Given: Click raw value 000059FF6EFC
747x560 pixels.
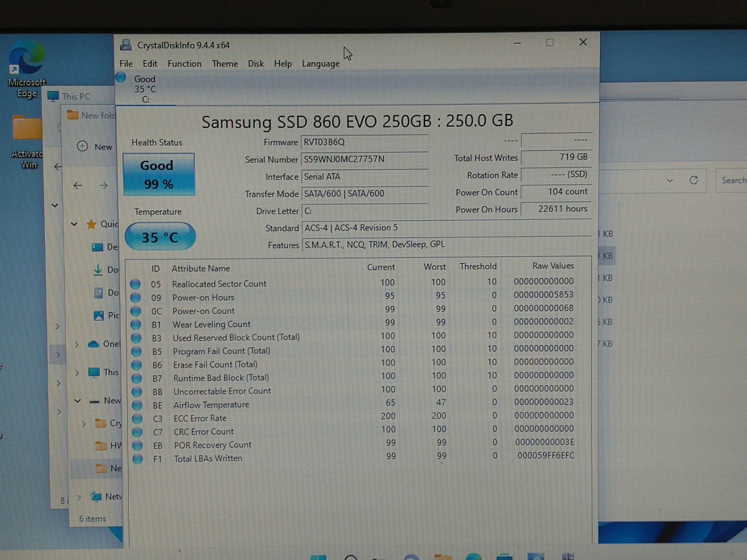Looking at the screenshot, I should [546, 455].
